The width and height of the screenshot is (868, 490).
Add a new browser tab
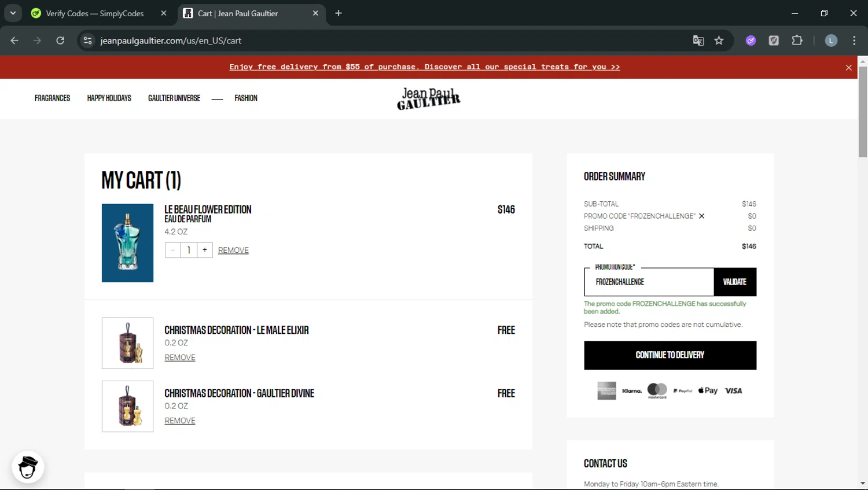[x=339, y=13]
